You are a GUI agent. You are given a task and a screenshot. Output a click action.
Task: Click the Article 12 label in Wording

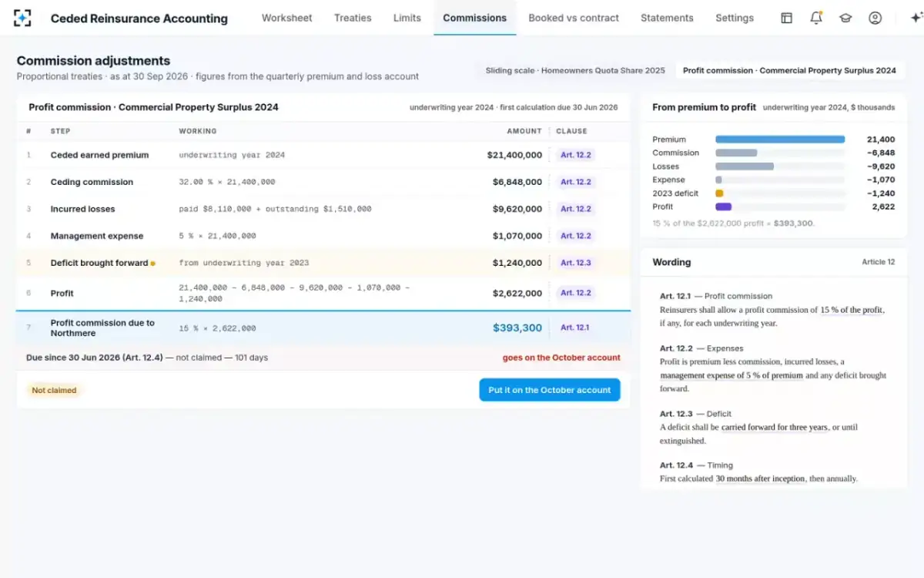coord(879,262)
